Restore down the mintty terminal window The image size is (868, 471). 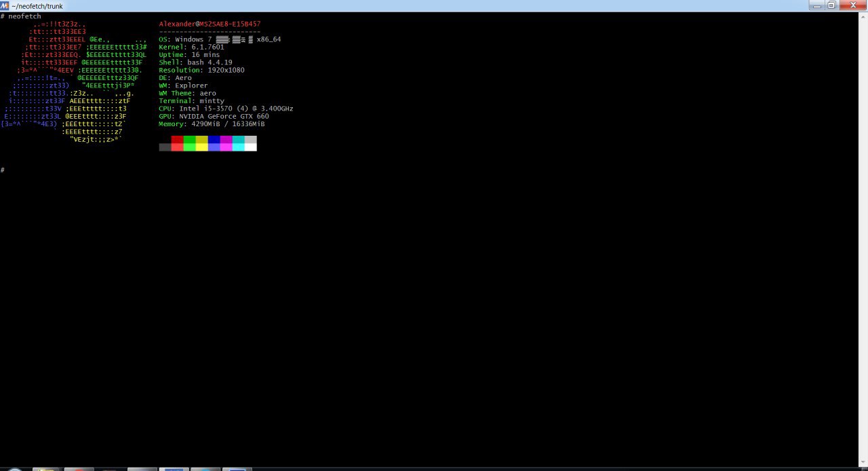[x=833, y=5]
